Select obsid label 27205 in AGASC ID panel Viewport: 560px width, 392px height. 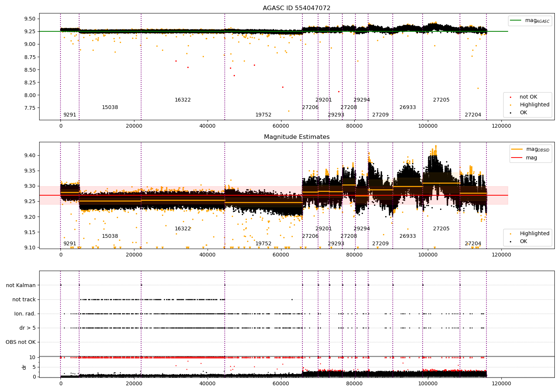coord(441,100)
